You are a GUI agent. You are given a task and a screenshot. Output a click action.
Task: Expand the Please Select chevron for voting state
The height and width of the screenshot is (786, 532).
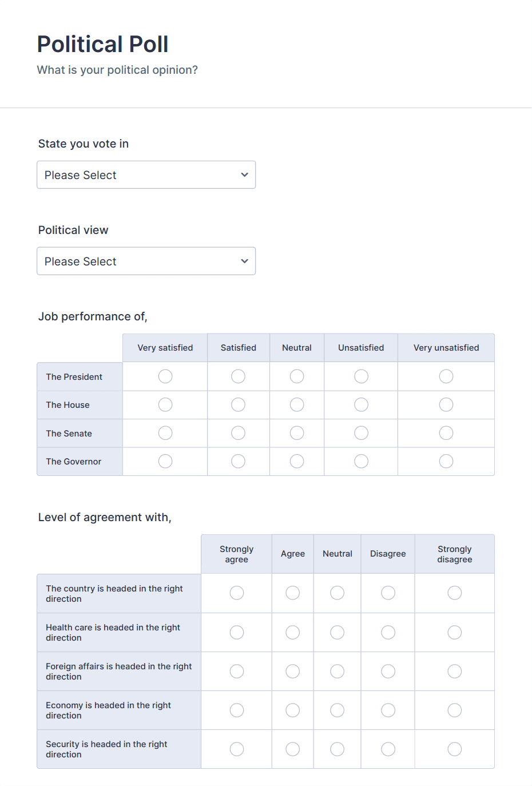[x=244, y=174]
